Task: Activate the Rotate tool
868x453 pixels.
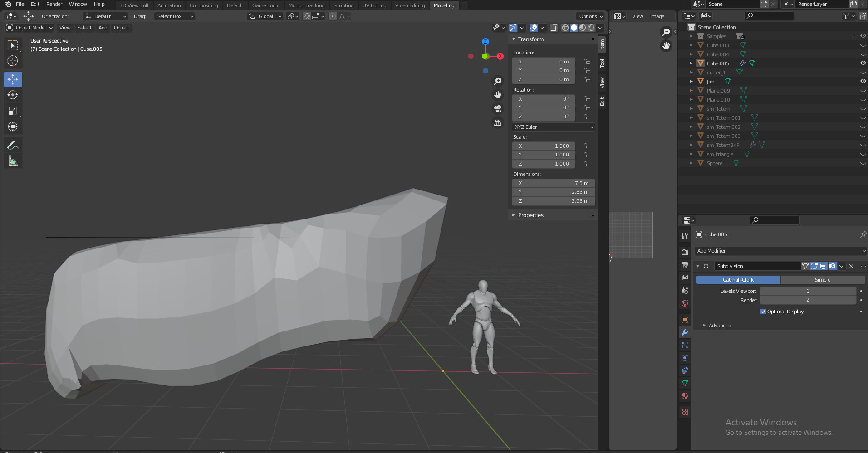Action: pos(13,95)
